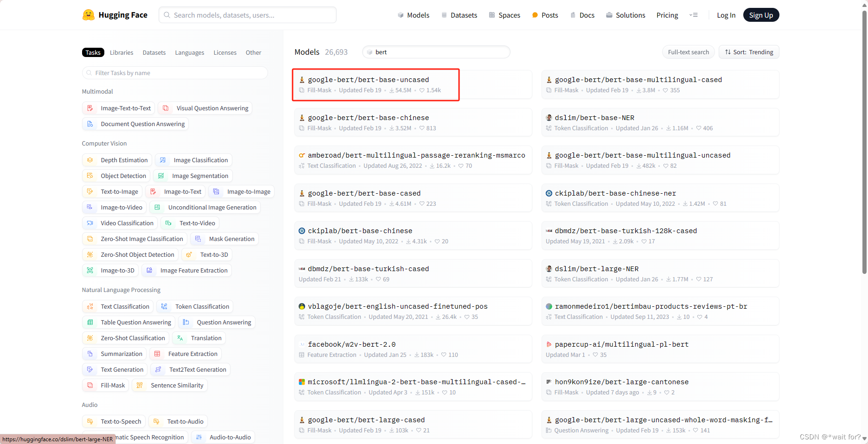868x444 pixels.
Task: Click the Full-text search button
Action: click(688, 52)
